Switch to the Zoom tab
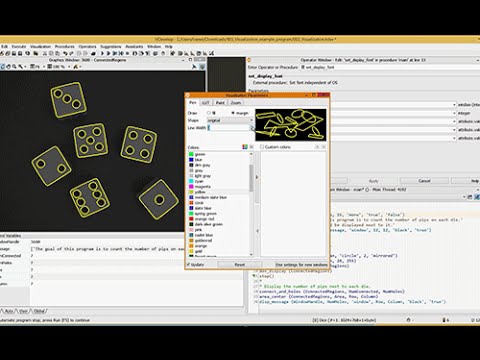This screenshot has height=360, width=480. tap(236, 103)
